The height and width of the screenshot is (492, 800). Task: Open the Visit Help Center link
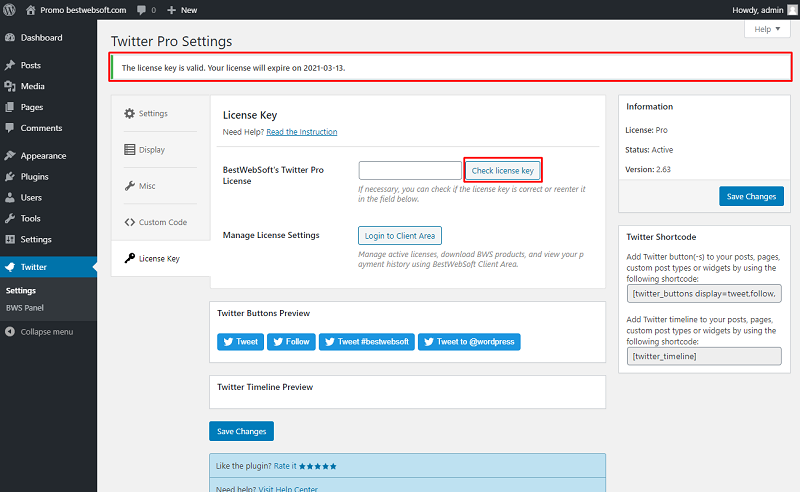click(288, 489)
